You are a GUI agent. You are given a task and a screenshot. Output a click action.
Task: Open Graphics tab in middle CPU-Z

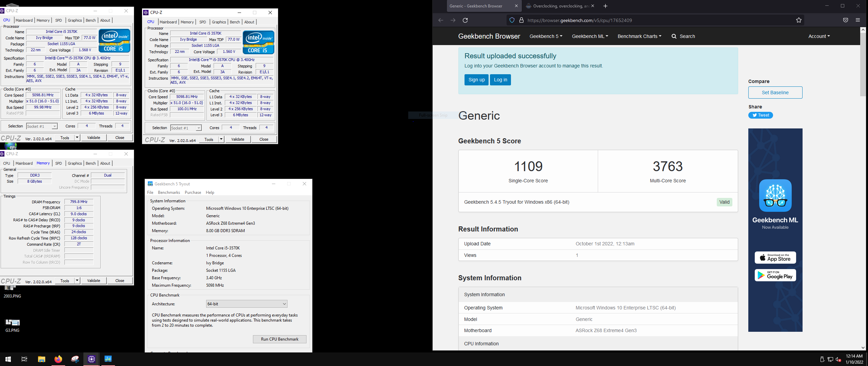click(x=219, y=22)
